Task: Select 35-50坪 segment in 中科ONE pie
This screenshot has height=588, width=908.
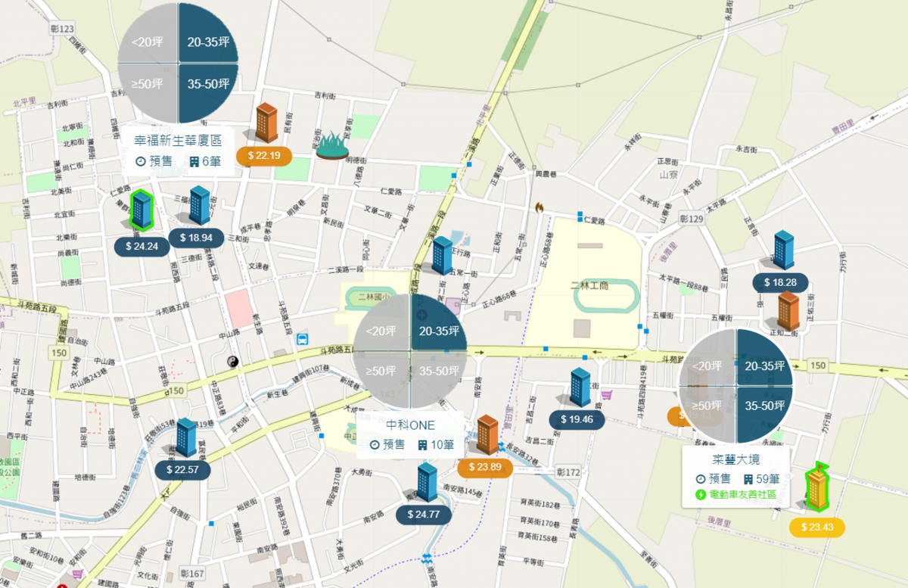Action: pos(440,372)
